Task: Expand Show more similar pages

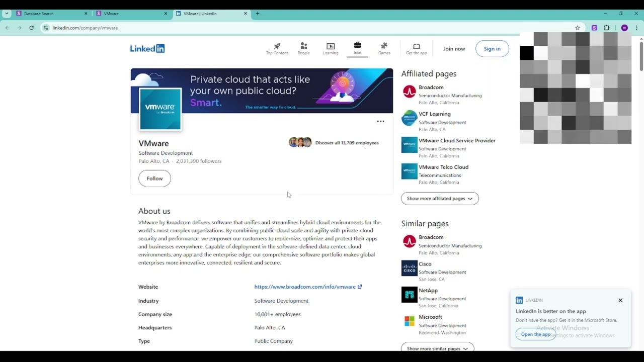Action: pyautogui.click(x=437, y=348)
